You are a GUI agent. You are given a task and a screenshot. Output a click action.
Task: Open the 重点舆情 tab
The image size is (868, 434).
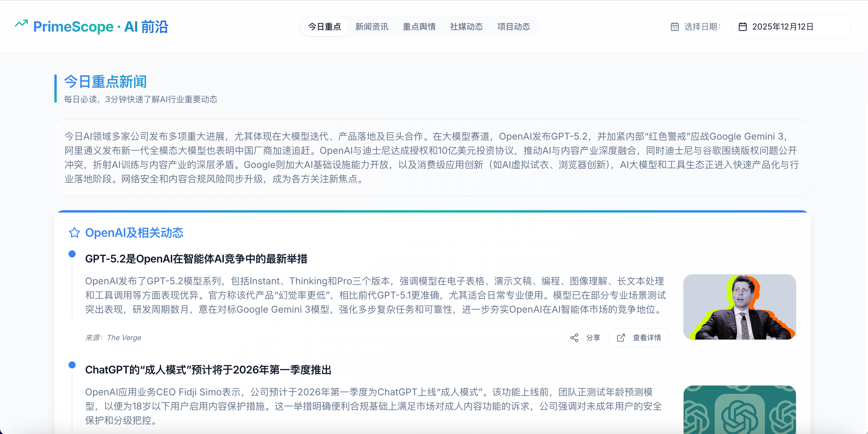[x=419, y=27]
